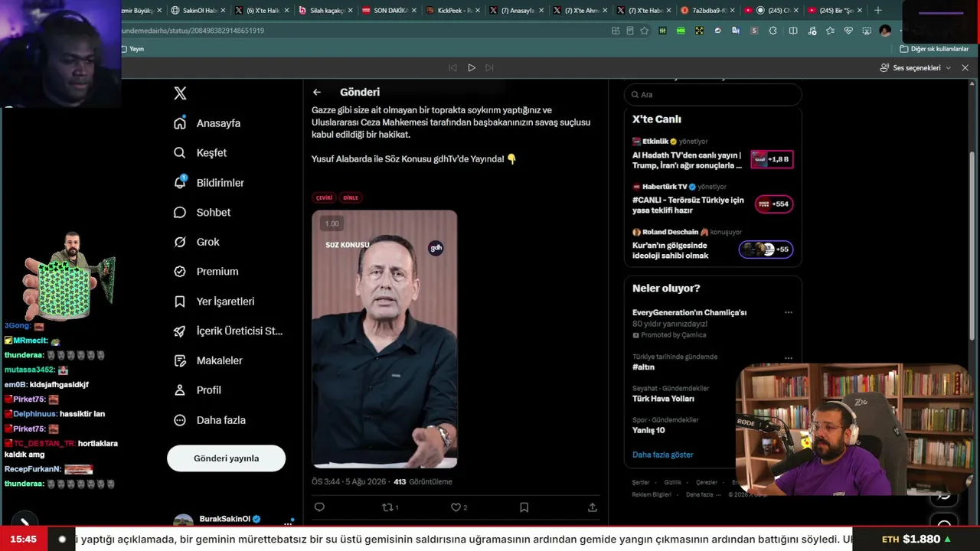Screen dimensions: 980x551
Task: Click the Premium verified badge icon
Action: coord(180,272)
